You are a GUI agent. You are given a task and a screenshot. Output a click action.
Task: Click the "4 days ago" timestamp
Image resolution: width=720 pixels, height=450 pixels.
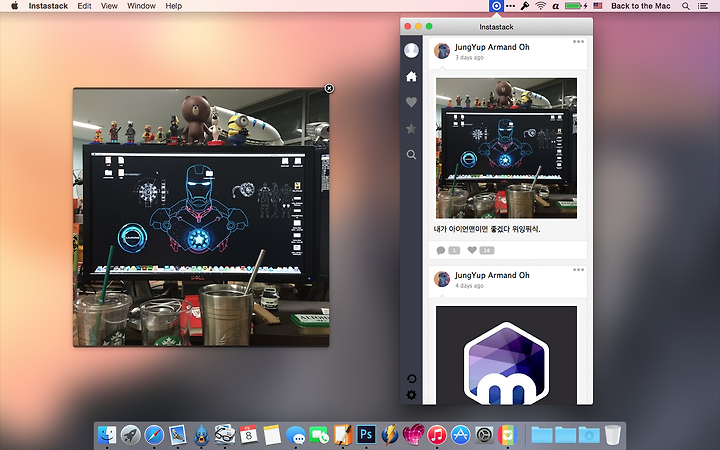click(469, 286)
